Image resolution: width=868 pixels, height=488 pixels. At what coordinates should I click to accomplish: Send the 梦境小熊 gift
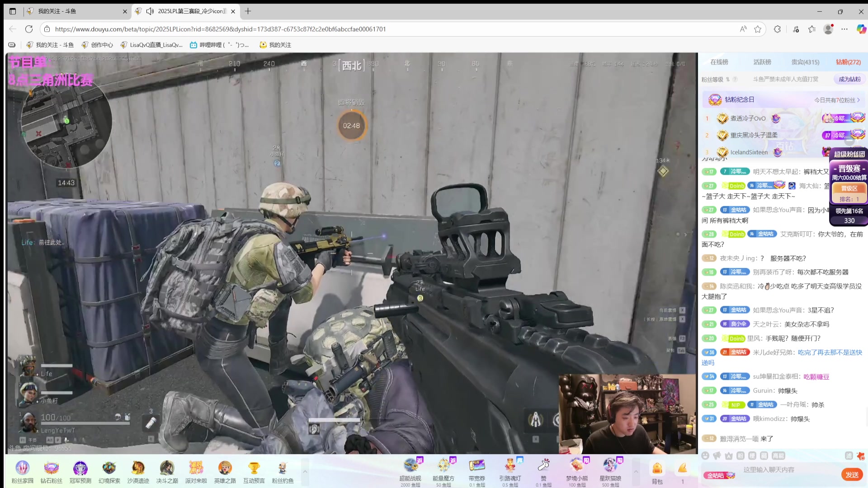[577, 471]
